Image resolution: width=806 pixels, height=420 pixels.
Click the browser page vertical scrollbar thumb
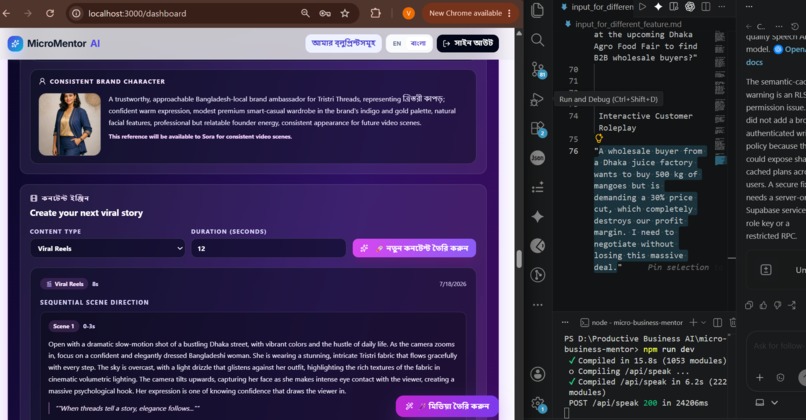519,259
